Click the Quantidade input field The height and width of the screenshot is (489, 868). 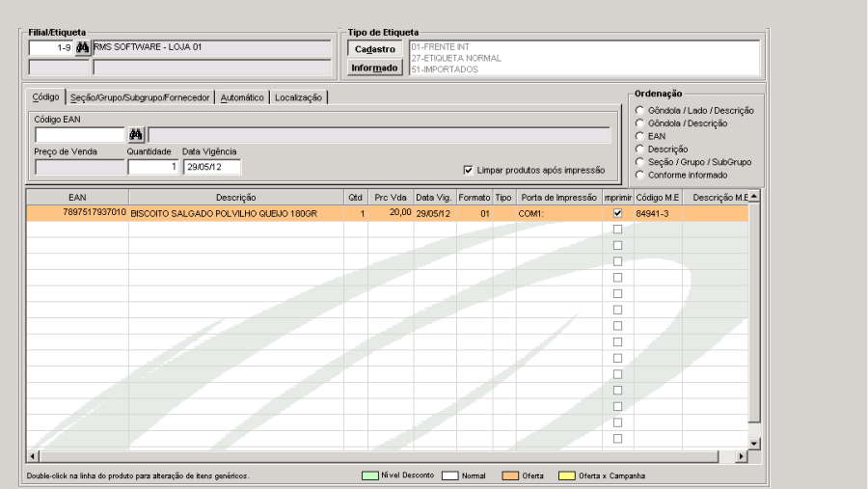coord(153,167)
